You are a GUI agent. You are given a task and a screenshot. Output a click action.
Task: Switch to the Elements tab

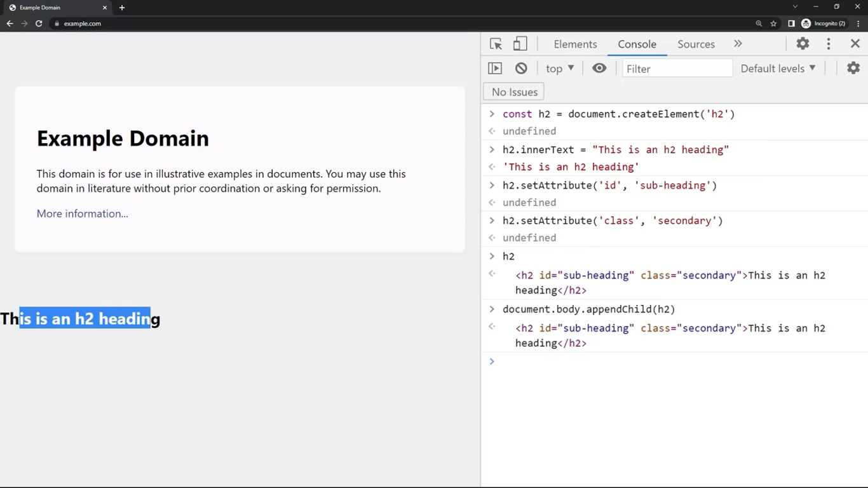(x=575, y=44)
